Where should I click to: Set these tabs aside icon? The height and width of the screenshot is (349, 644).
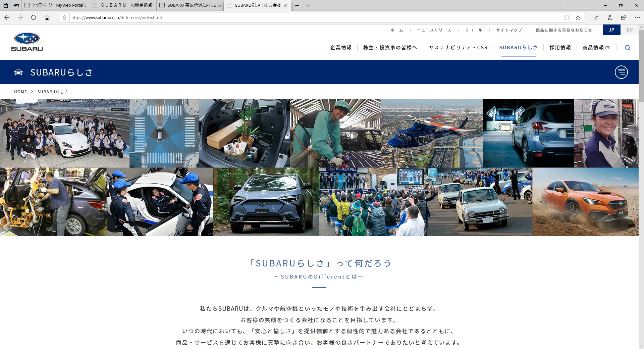point(16,5)
